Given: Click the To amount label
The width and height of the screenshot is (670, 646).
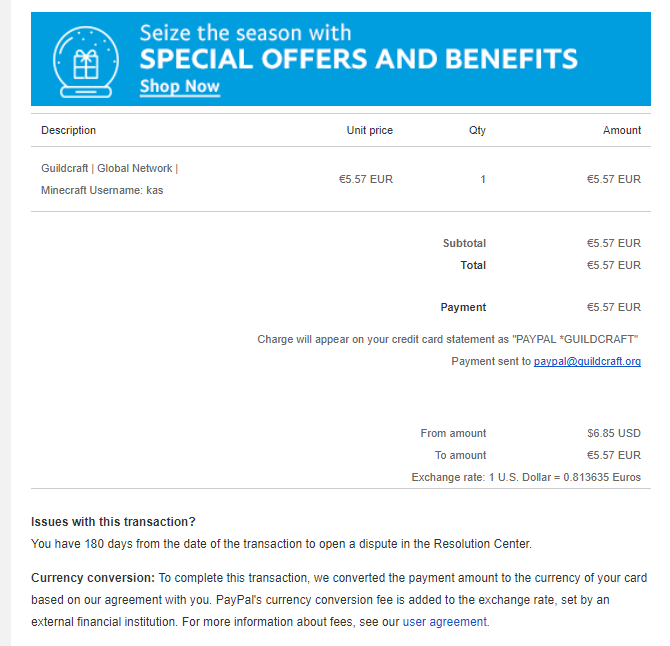Looking at the screenshot, I should (461, 455).
